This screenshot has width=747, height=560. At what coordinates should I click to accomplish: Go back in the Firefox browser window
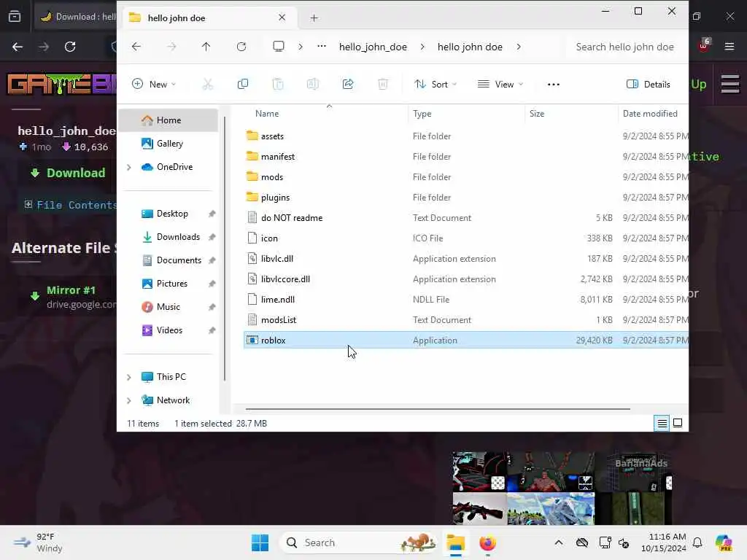pos(18,47)
